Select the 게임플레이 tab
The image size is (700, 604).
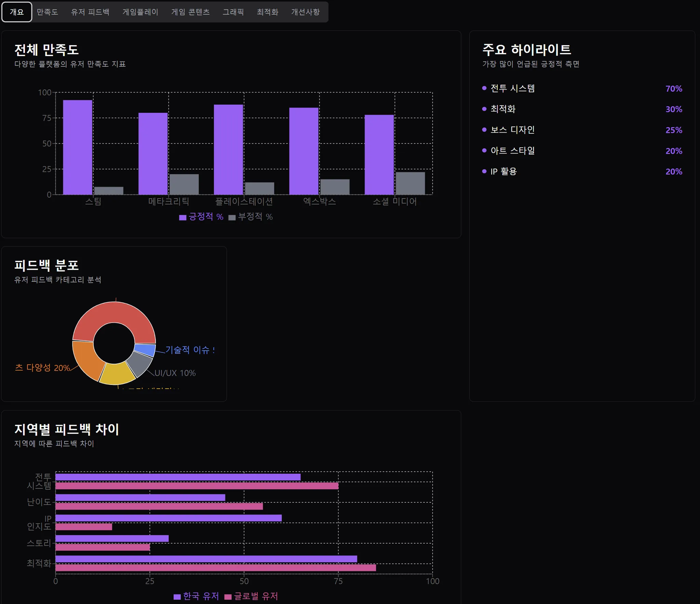click(x=140, y=12)
